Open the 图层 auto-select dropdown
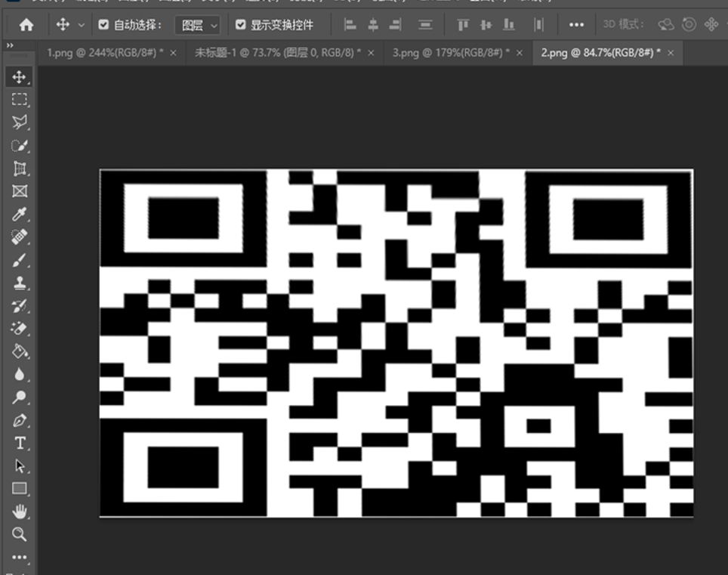Screen dimensions: 728x575 pos(197,25)
